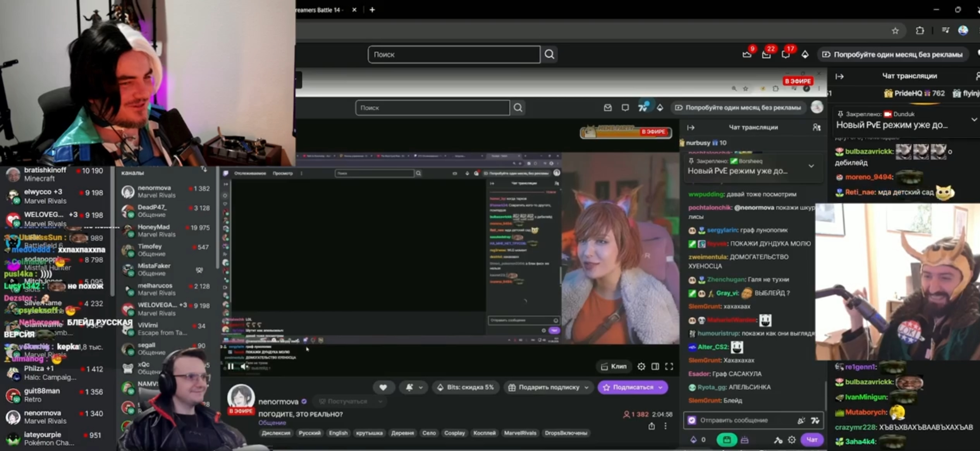Image resolution: width=980 pixels, height=451 pixels.
Task: Click search magnifier in outer Twitch header
Action: [549, 54]
